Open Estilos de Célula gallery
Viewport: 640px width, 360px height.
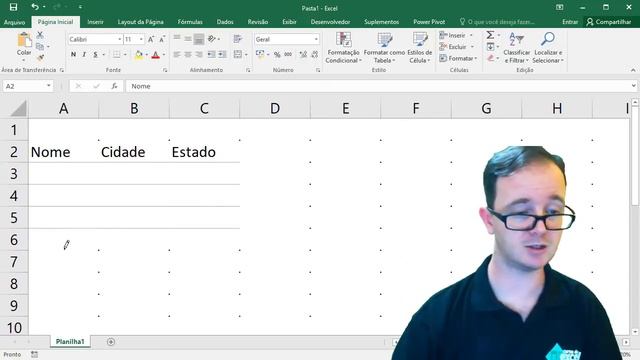[x=420, y=48]
